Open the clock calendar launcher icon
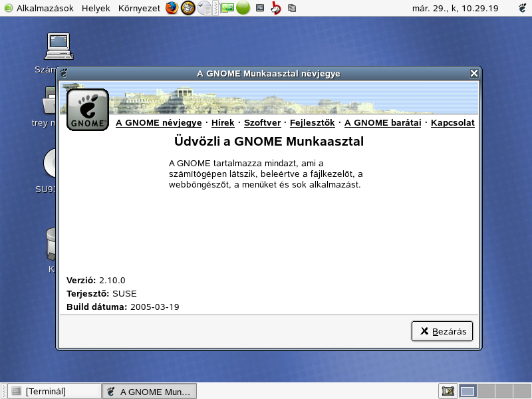Image resolution: width=532 pixels, height=399 pixels. click(x=205, y=8)
